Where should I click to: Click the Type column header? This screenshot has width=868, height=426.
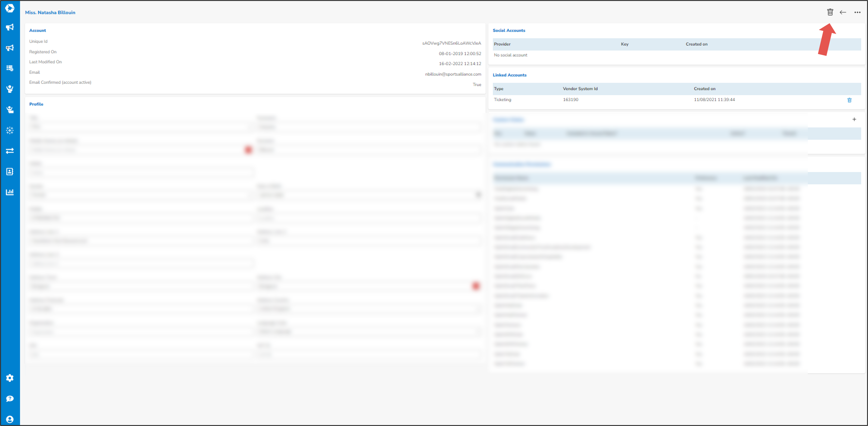coord(498,89)
